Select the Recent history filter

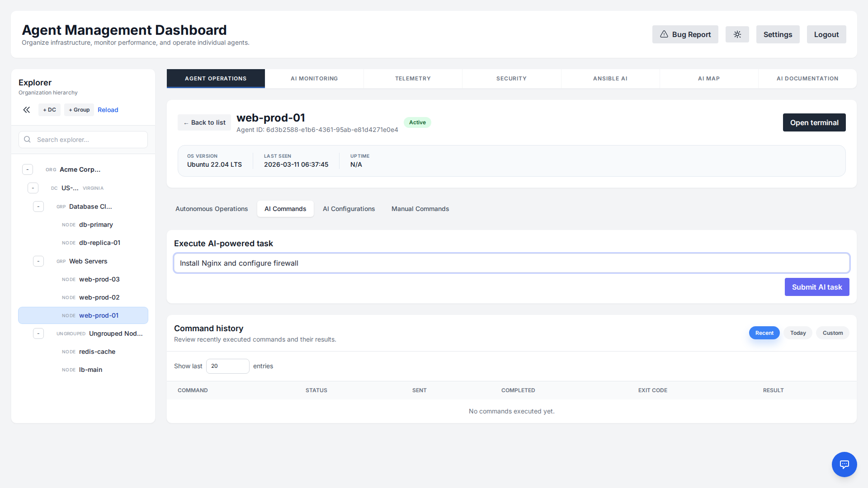point(764,333)
